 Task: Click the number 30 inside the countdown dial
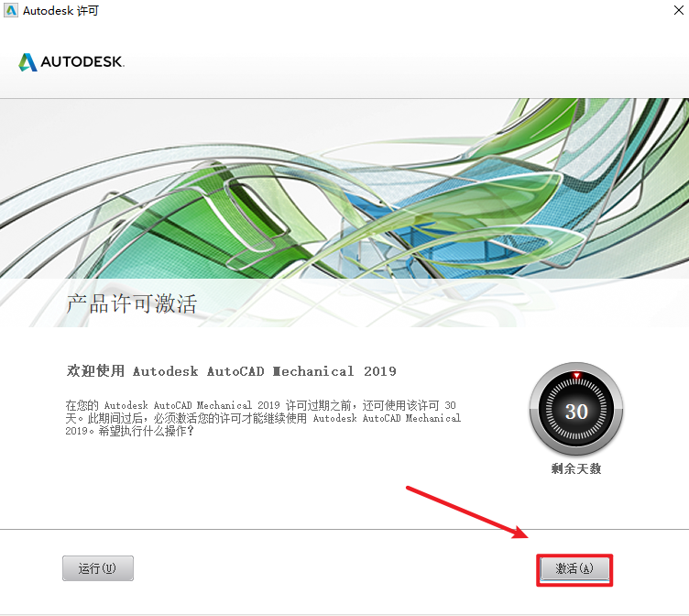click(576, 412)
